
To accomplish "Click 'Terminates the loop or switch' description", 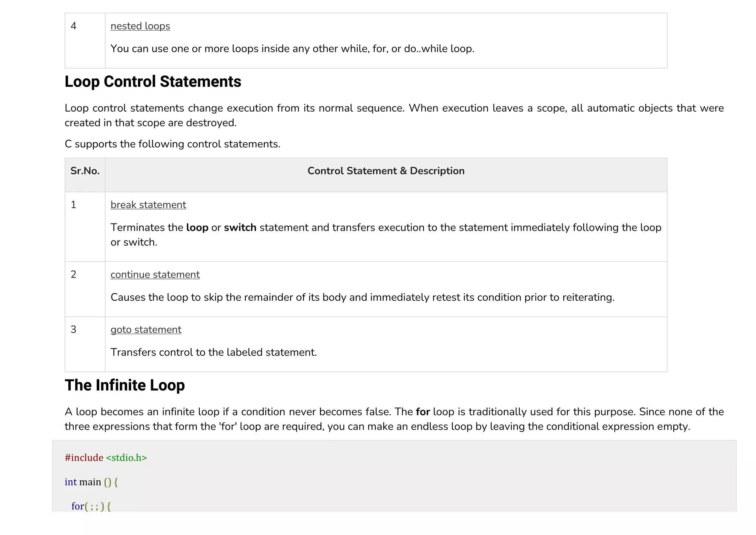I will coord(386,235).
